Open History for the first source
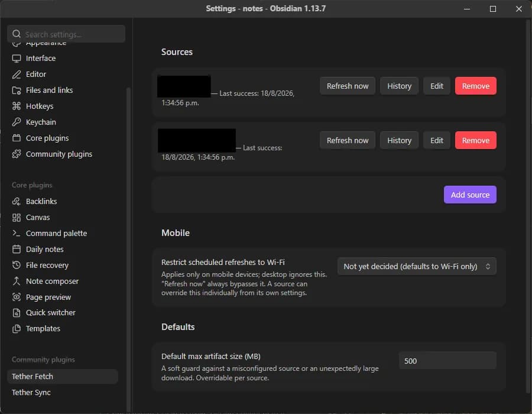Viewport: 532px width, 414px height. click(399, 86)
